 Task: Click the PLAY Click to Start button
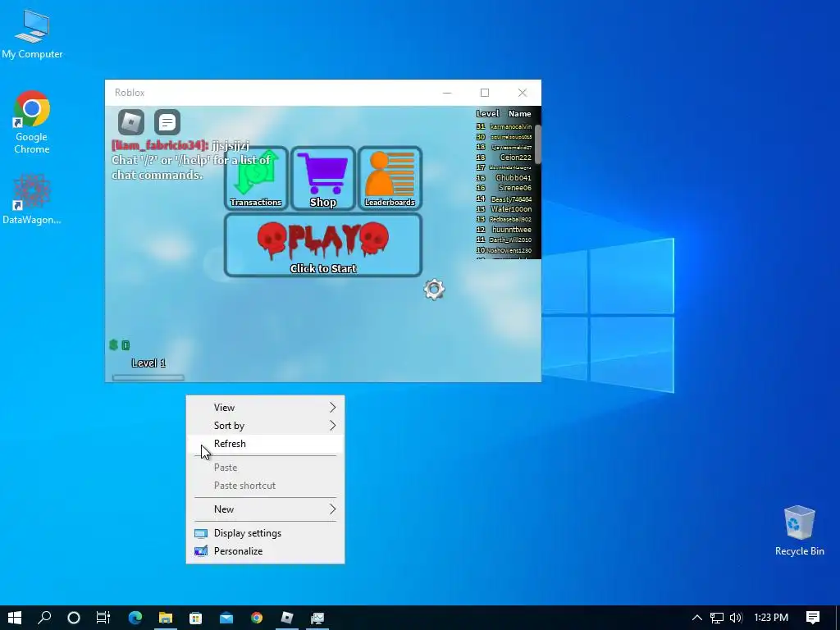tap(323, 245)
